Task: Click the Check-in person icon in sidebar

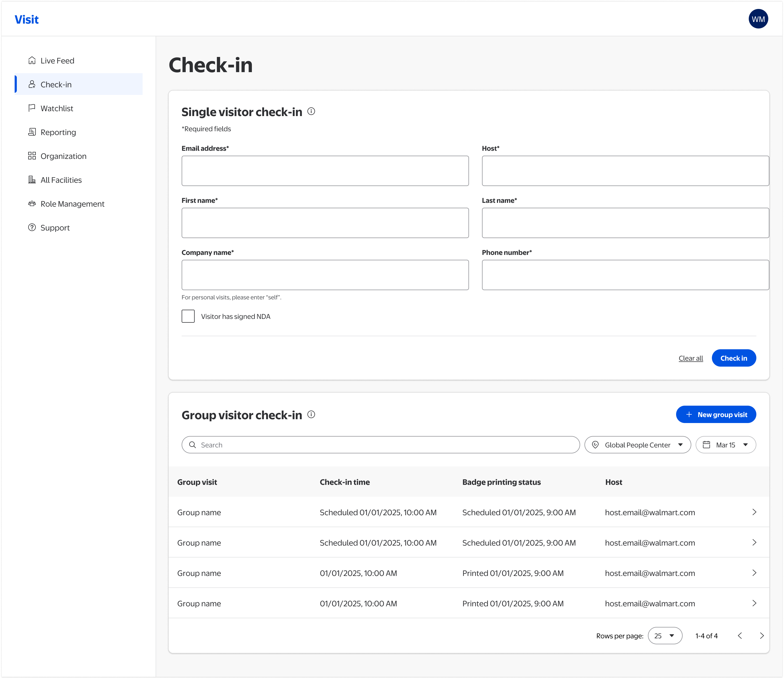Action: [32, 85]
